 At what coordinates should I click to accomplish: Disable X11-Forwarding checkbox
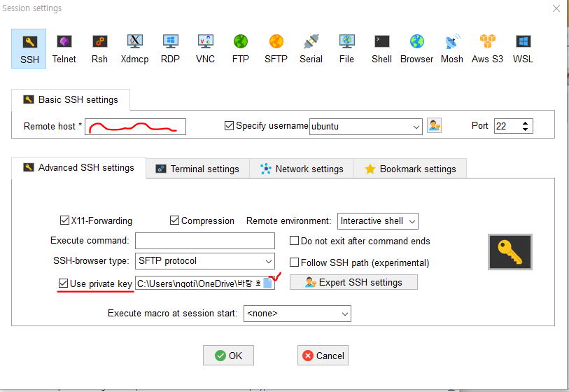pos(64,220)
